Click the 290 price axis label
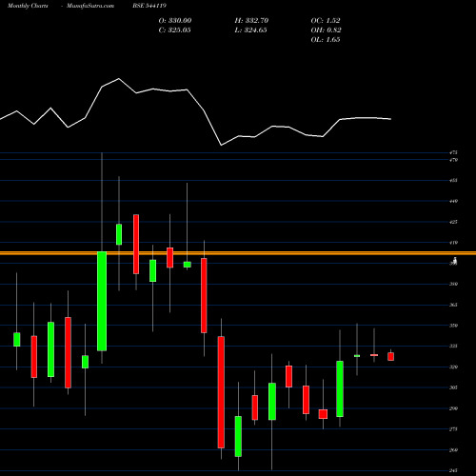Viewport: 476px width, 476px height. tap(453, 408)
